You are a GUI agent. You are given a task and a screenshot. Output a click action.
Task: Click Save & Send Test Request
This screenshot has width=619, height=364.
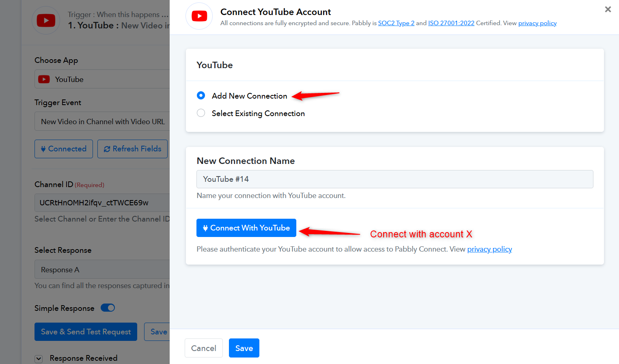[x=86, y=332]
